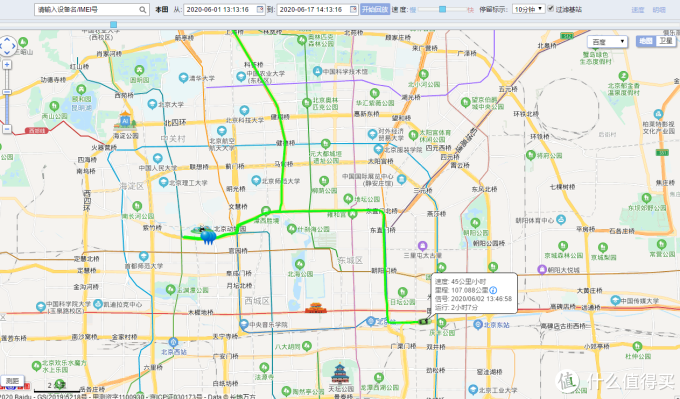The width and height of the screenshot is (680, 399).
Task: Click the playback speed slider handle
Action: pyautogui.click(x=442, y=9)
